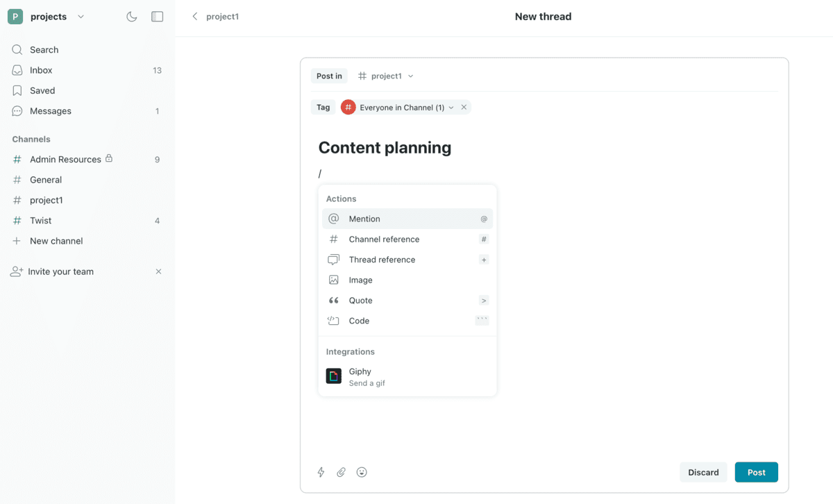The image size is (833, 504).
Task: Collapse sidebar with panel icon
Action: (x=158, y=17)
